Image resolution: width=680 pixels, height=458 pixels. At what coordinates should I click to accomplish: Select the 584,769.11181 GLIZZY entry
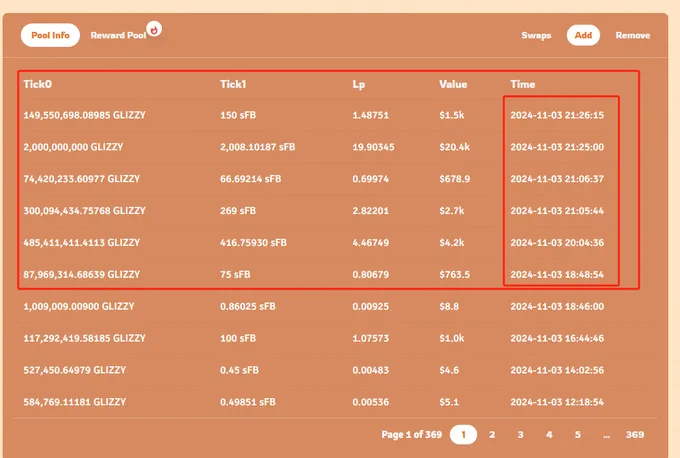point(75,402)
